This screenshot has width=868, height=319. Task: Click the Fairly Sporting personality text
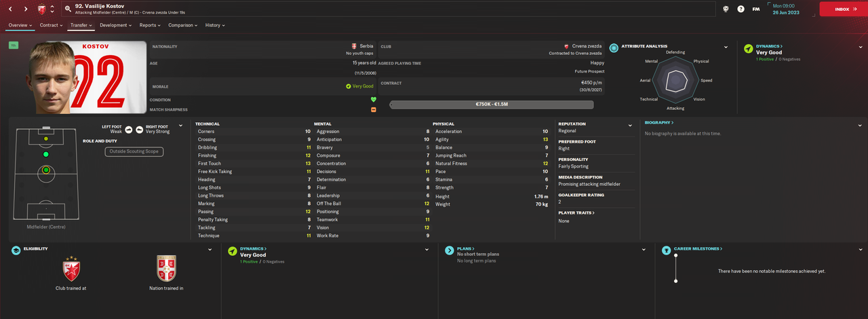[574, 166]
